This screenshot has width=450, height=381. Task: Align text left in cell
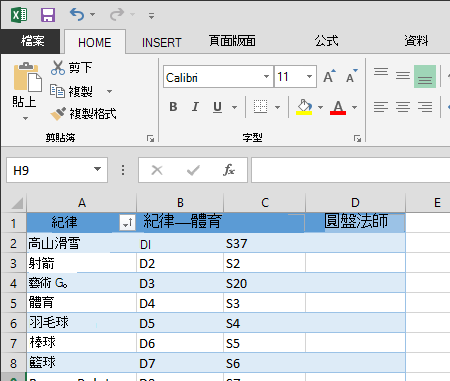[381, 107]
